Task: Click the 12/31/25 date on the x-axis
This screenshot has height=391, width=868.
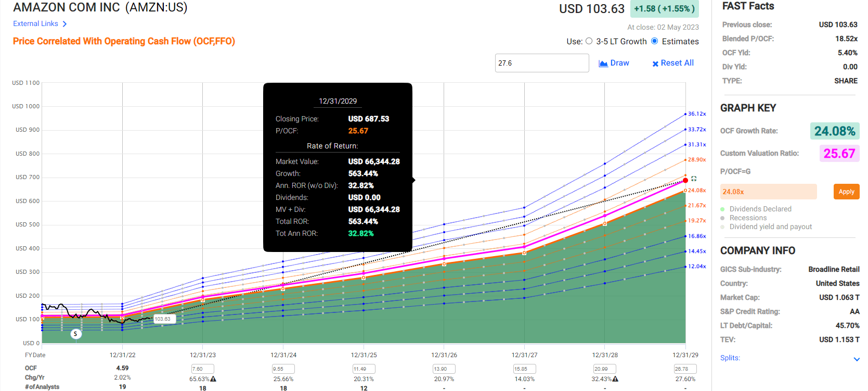Action: point(364,355)
